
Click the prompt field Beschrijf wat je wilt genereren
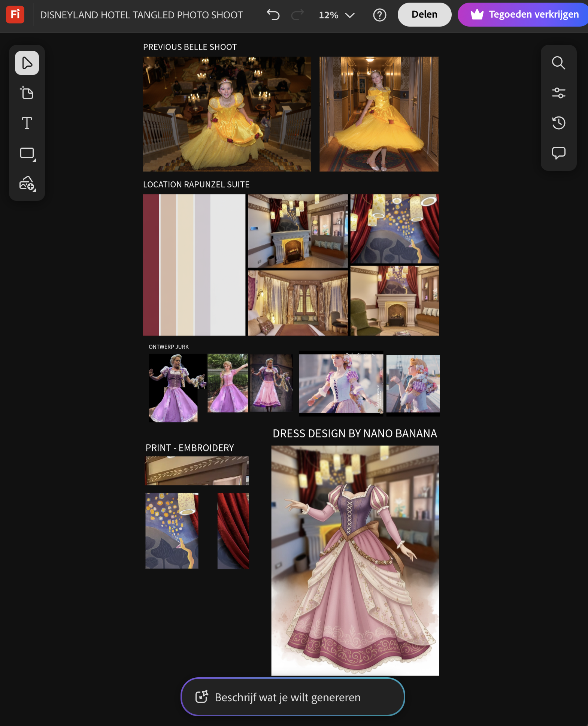pos(288,697)
